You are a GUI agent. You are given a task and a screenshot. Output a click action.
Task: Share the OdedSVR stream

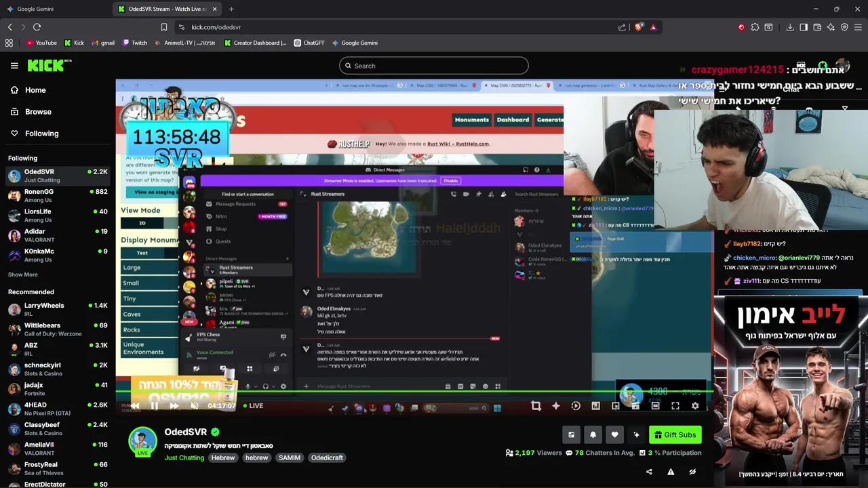point(649,472)
